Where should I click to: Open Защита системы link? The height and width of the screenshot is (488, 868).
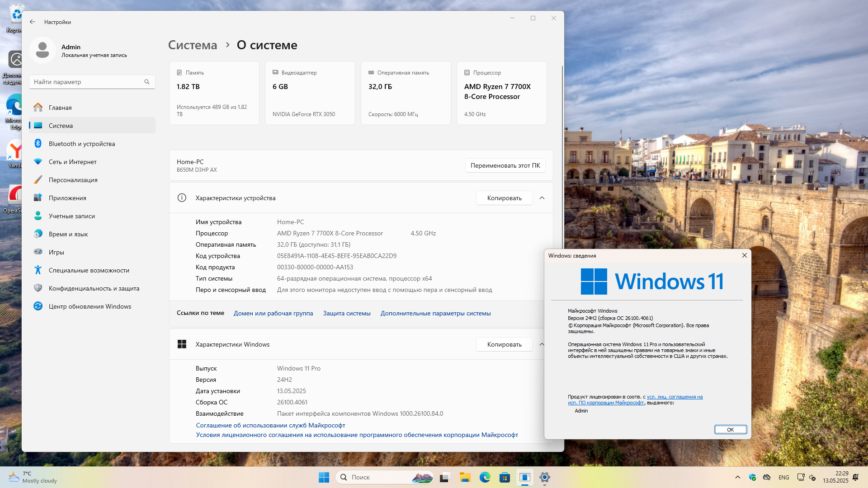(x=346, y=313)
